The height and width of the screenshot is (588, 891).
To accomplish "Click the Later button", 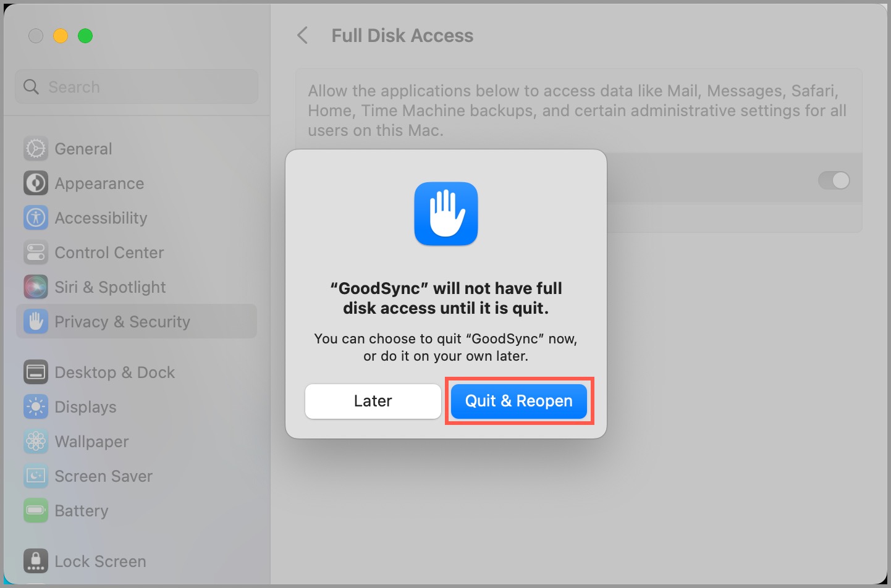I will tap(373, 401).
